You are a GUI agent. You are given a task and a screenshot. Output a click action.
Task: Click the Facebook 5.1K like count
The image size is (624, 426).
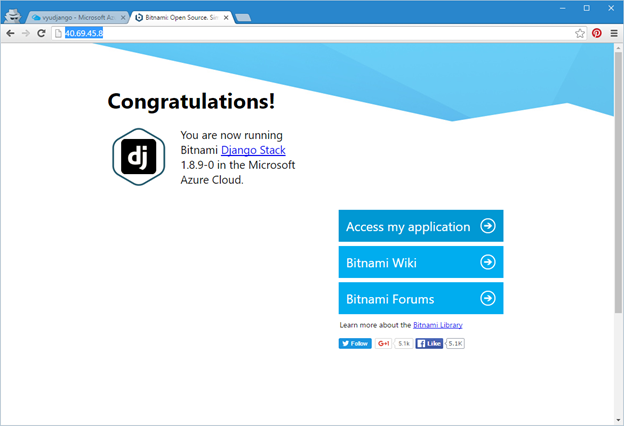[x=455, y=344]
